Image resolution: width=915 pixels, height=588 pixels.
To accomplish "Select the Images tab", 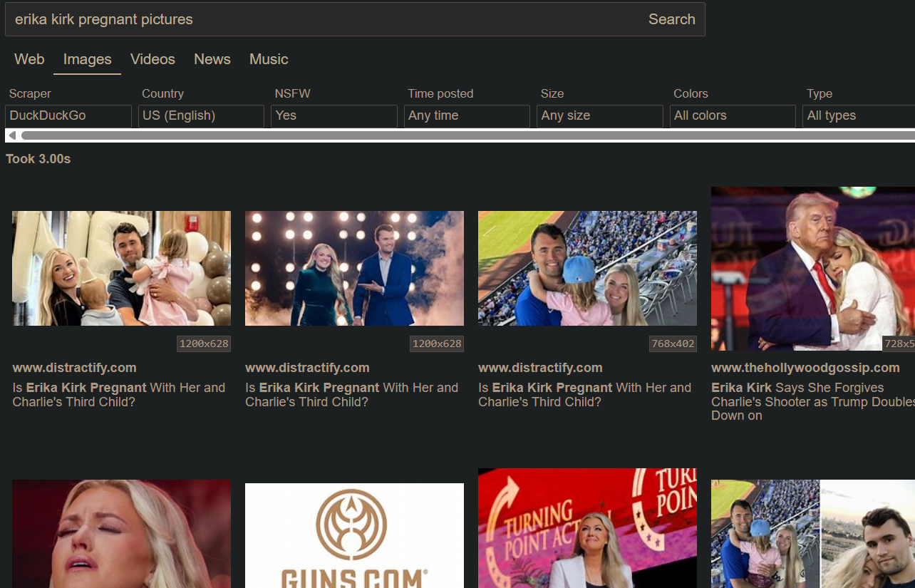I will pos(87,59).
